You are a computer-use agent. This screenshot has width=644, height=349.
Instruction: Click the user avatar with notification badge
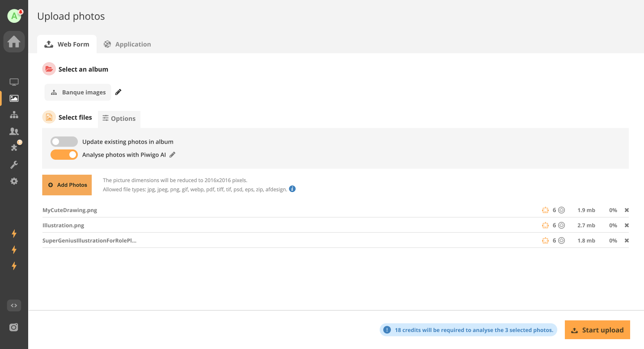14,16
